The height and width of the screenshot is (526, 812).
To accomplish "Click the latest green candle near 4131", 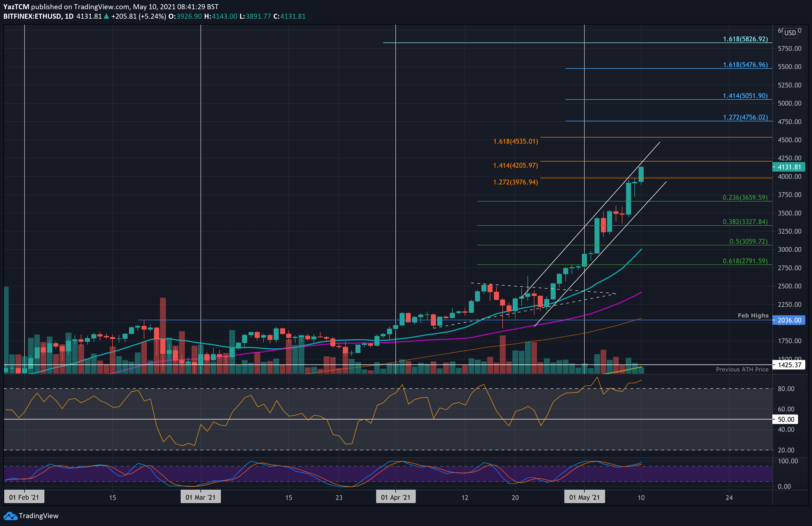I will [641, 174].
